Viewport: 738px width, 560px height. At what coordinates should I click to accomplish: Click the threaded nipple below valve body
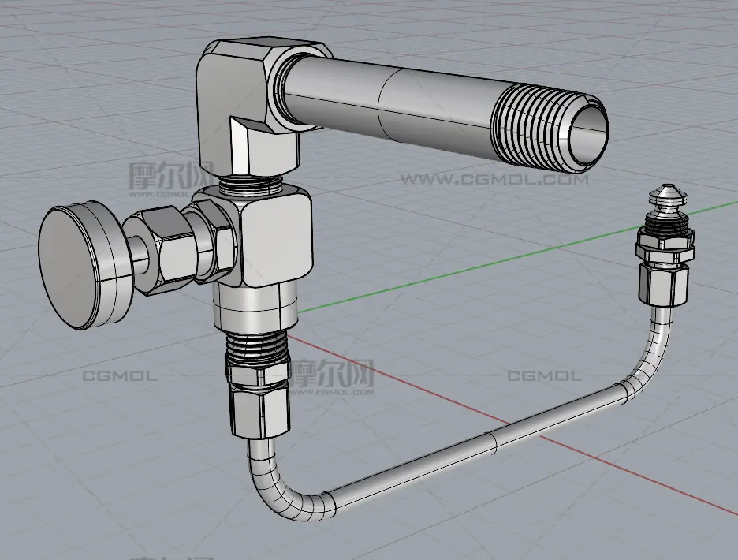coord(256,348)
